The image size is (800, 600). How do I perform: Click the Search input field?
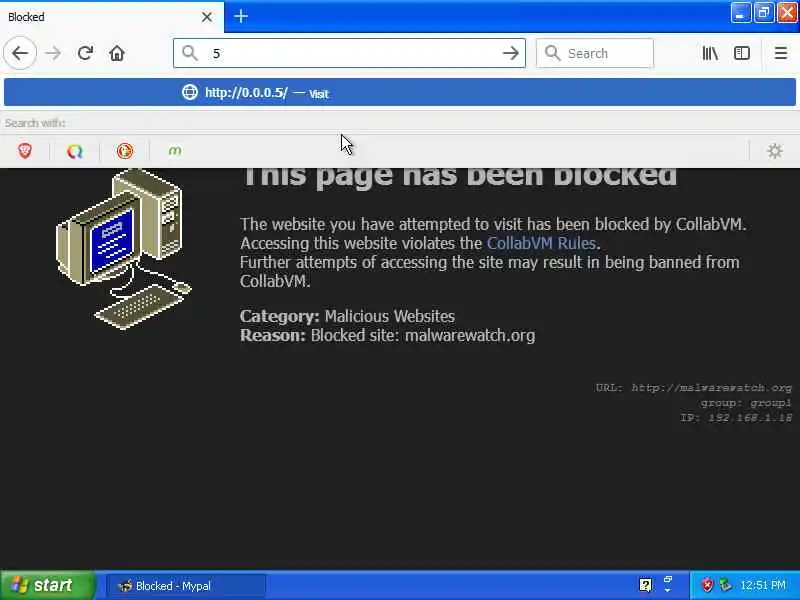[594, 53]
